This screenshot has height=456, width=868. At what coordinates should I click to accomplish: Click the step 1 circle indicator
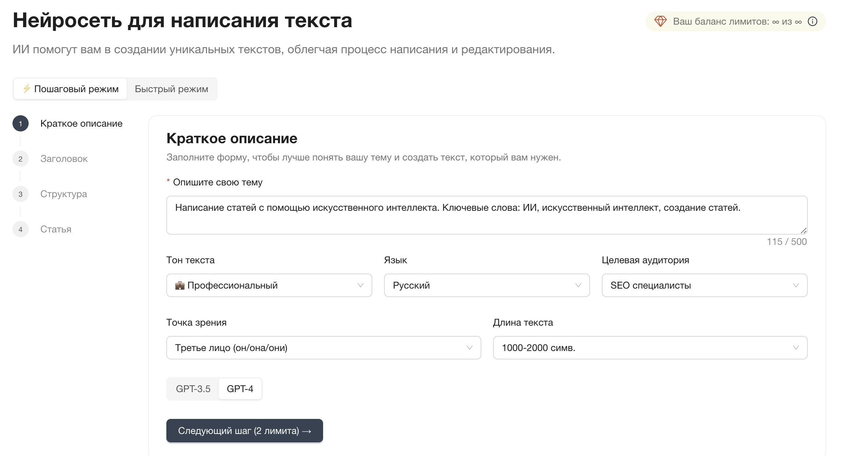click(x=20, y=123)
